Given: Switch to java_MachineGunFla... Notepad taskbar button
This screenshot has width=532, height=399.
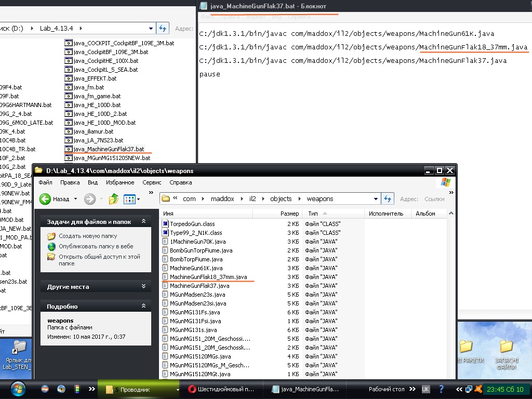Looking at the screenshot, I should coord(307,389).
